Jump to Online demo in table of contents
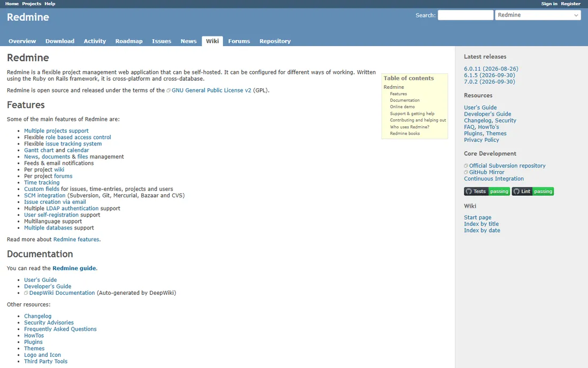The width and height of the screenshot is (588, 368). tap(403, 107)
